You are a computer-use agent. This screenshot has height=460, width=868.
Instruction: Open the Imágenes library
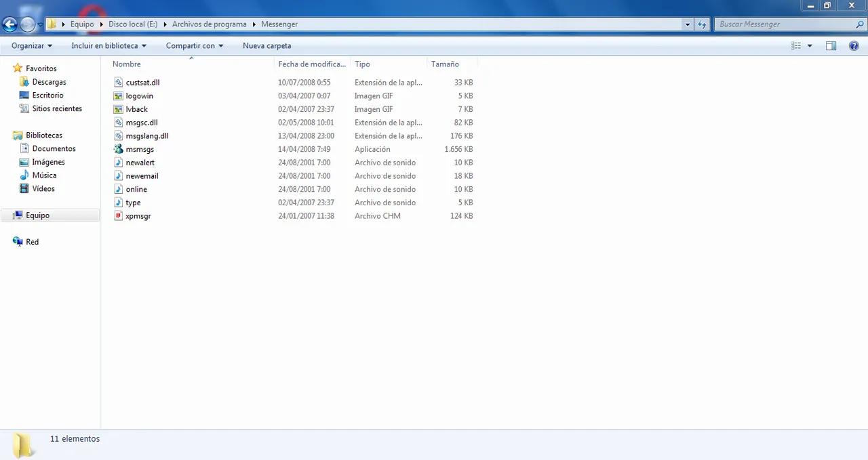(48, 162)
